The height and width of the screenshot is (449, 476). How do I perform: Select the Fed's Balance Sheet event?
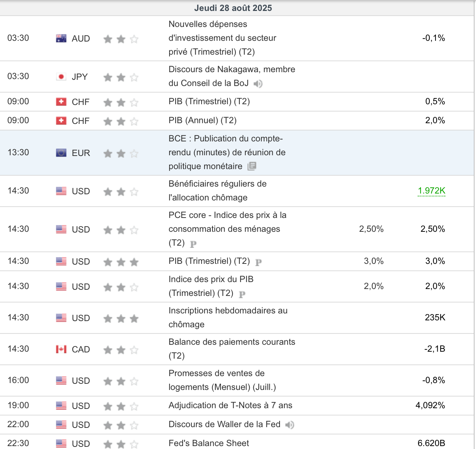point(208,443)
